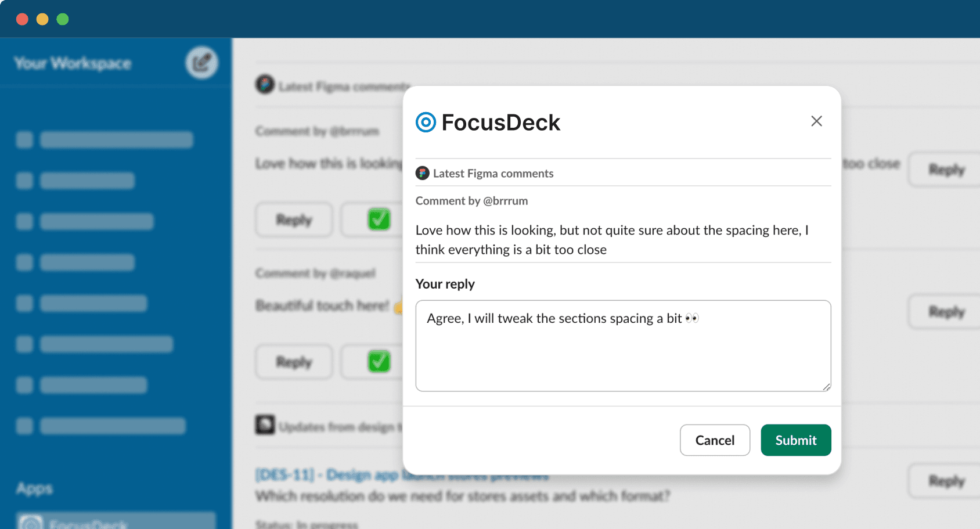Mark @brrrum's comment resolved with green checkmark
980x529 pixels.
pos(379,219)
